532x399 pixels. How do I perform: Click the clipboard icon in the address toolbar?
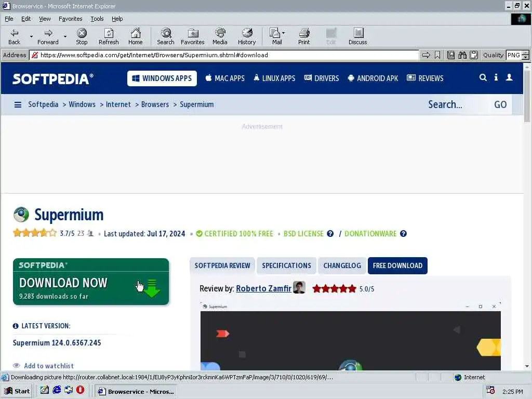[474, 55]
